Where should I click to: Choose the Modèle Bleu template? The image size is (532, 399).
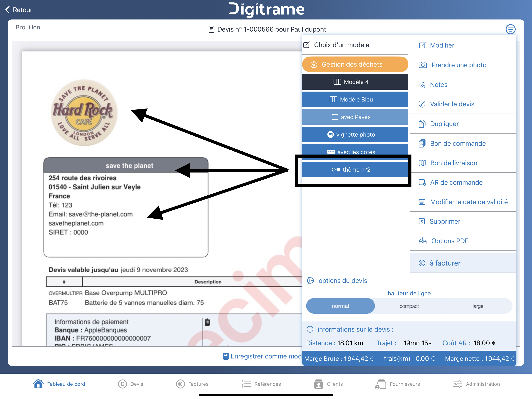click(355, 99)
